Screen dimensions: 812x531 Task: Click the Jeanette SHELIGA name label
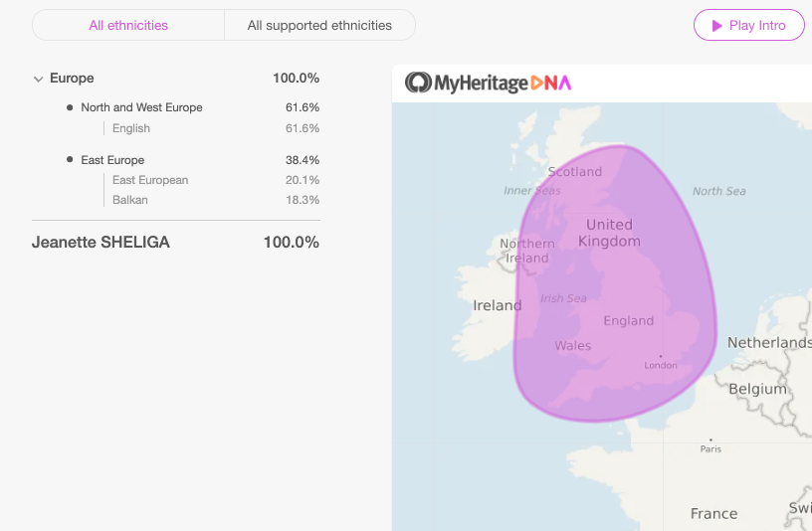point(101,243)
